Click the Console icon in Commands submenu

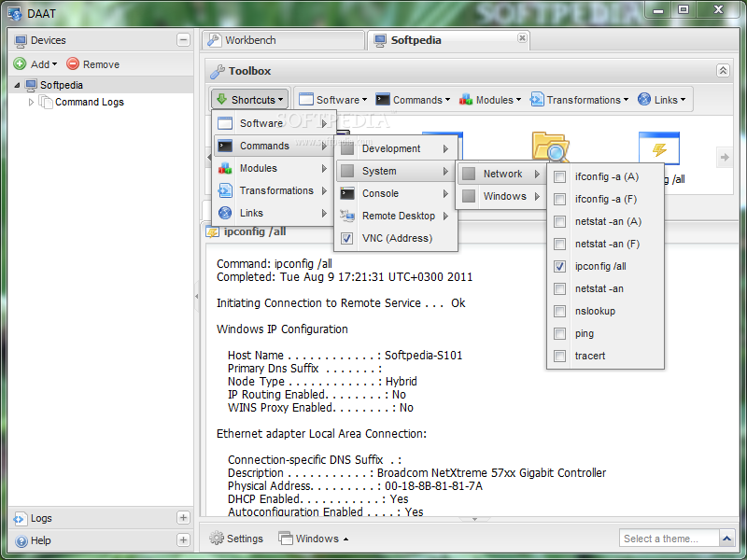click(347, 193)
